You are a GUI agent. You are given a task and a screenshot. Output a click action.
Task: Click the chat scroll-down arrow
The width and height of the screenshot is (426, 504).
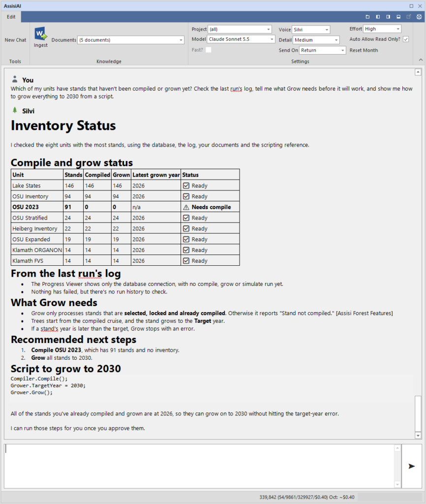coord(418,436)
